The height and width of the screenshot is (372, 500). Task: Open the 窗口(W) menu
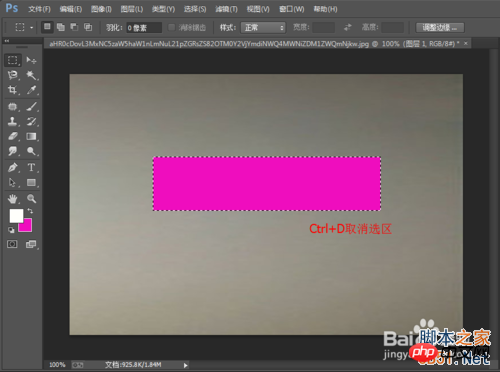tap(292, 9)
